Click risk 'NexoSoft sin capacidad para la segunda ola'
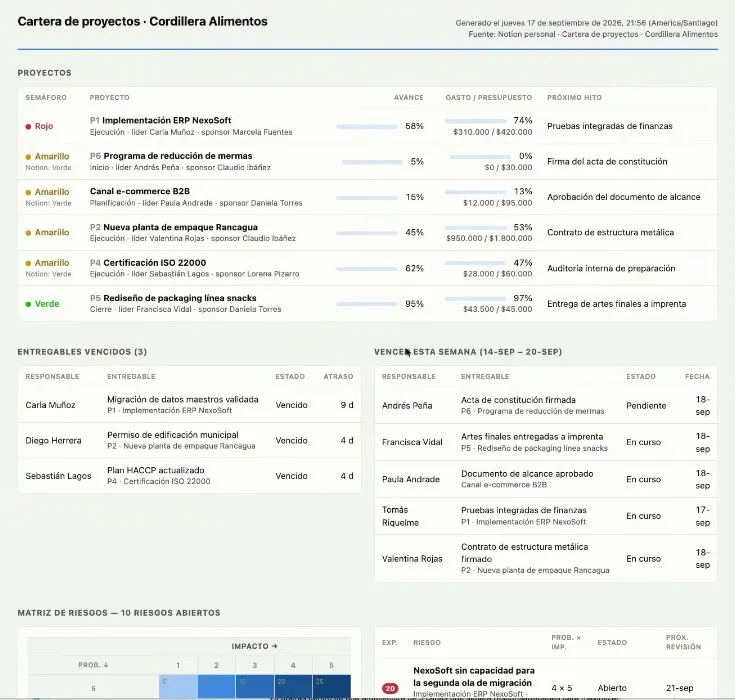The height and width of the screenshot is (700, 735). [x=473, y=677]
